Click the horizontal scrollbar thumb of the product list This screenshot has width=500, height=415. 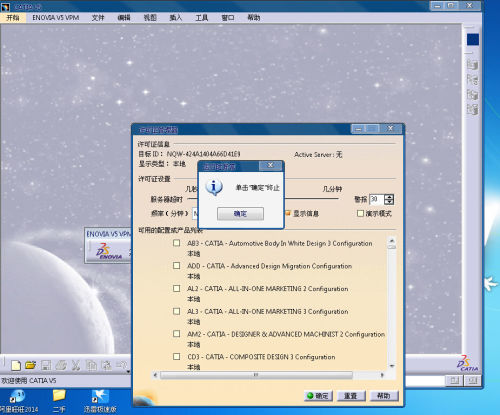click(256, 375)
